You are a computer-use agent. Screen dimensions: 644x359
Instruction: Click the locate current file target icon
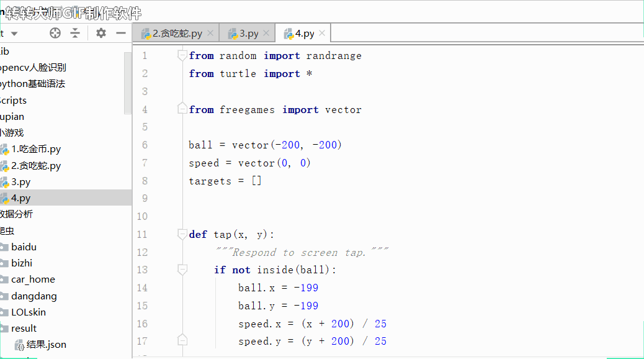[x=55, y=34]
